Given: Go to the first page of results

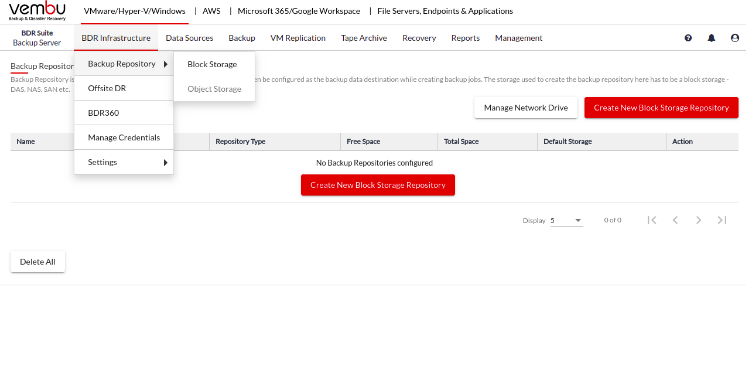Looking at the screenshot, I should pos(652,220).
